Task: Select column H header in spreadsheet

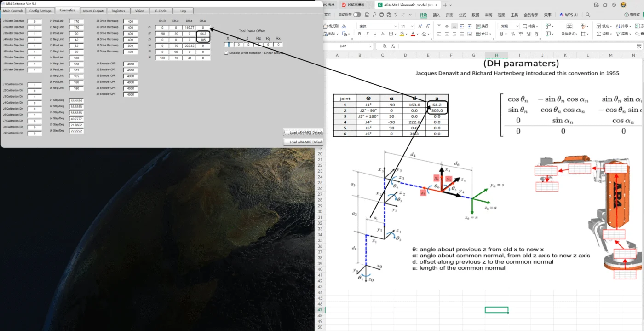Action: click(x=497, y=55)
